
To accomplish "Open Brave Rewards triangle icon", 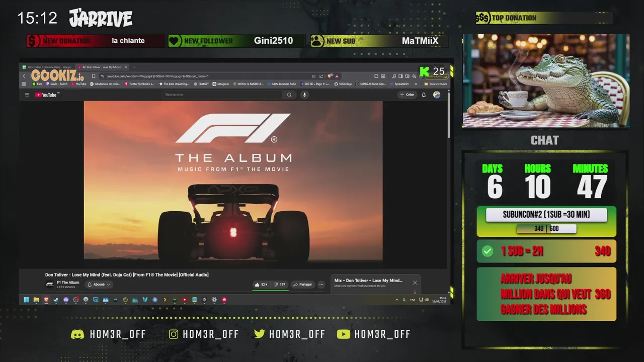I will pos(336,76).
